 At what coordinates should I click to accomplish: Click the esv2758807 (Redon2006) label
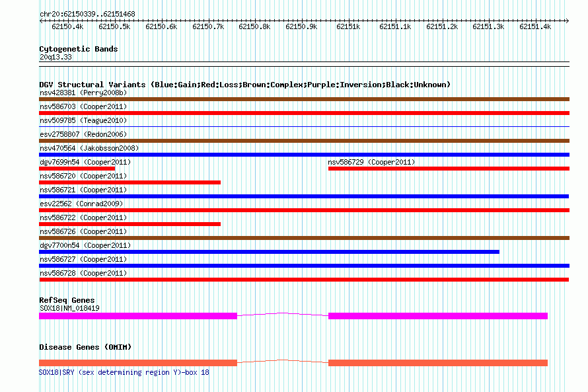coord(83,134)
